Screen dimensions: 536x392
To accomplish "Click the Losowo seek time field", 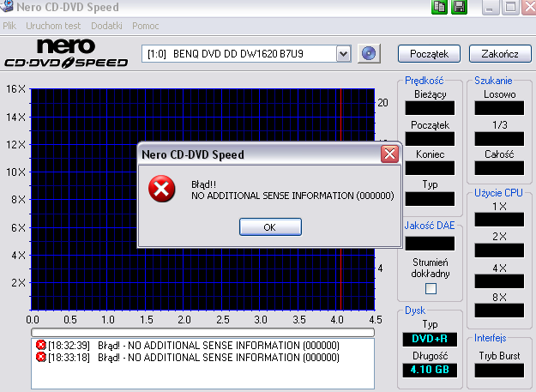I will coord(499,108).
